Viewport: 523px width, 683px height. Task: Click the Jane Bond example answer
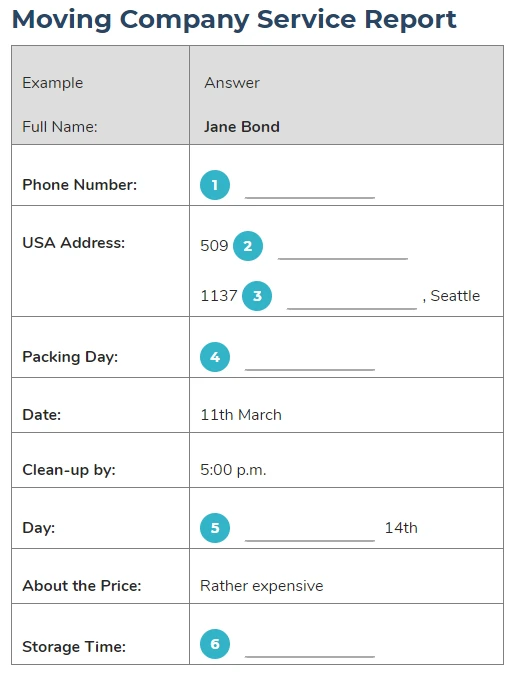[x=242, y=127]
